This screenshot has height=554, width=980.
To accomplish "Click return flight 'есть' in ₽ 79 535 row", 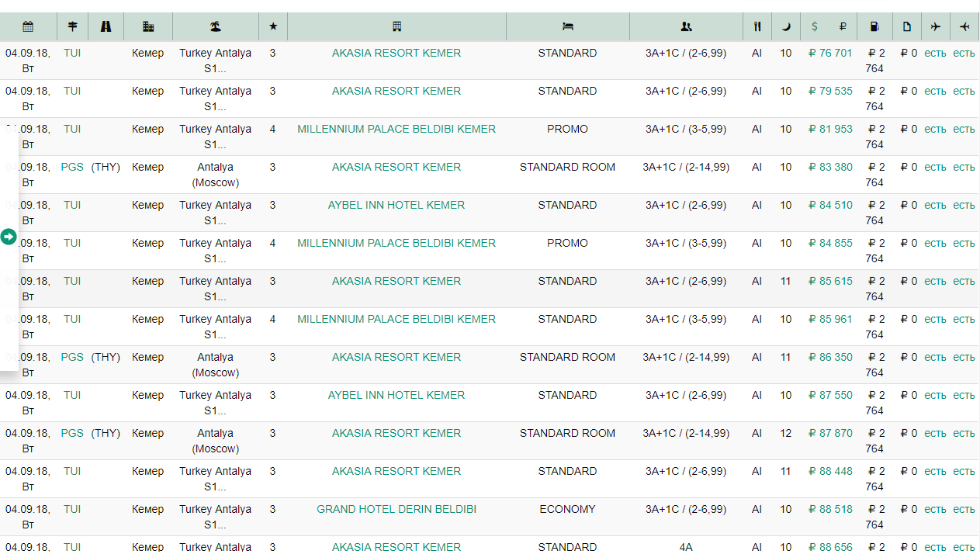I will point(964,91).
